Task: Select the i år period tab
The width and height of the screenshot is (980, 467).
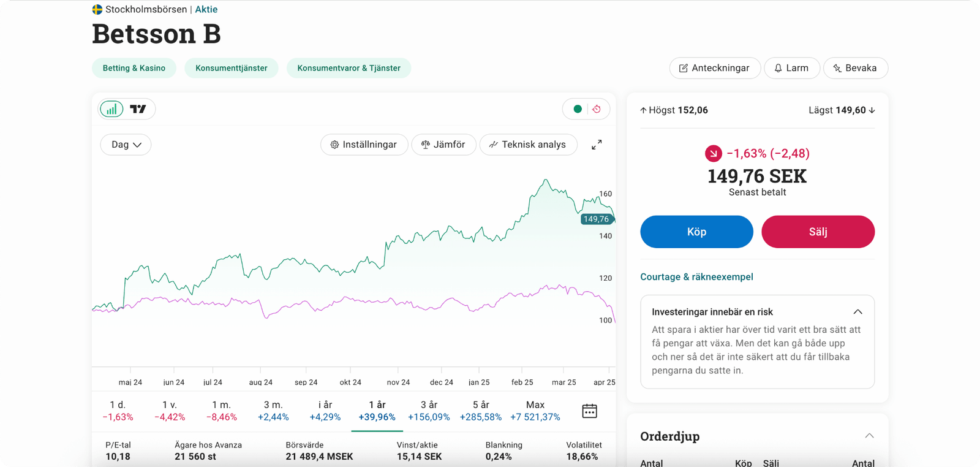Action: pyautogui.click(x=325, y=411)
